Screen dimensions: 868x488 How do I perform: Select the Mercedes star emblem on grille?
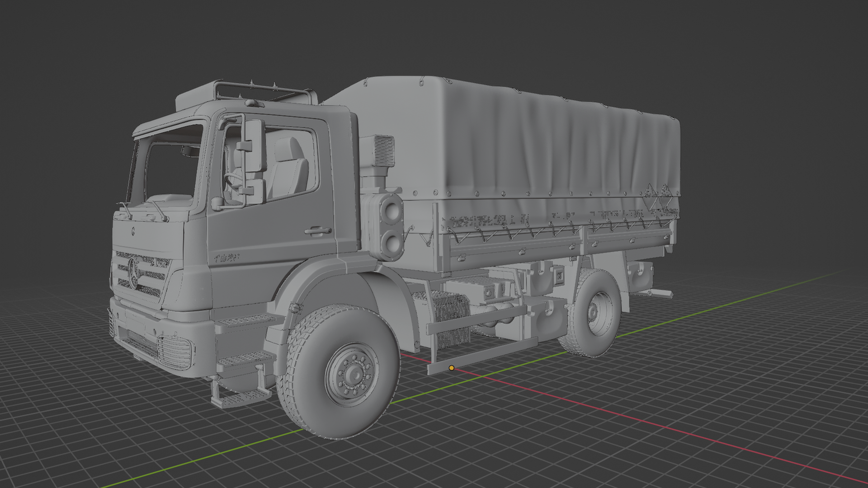pyautogui.click(x=134, y=273)
